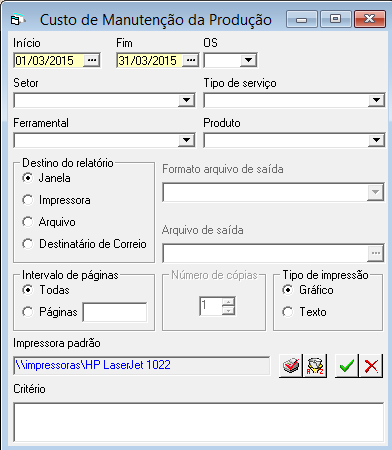Click the printer setup icon with checkmark
Viewport: 392px width, 450px height.
point(291,366)
